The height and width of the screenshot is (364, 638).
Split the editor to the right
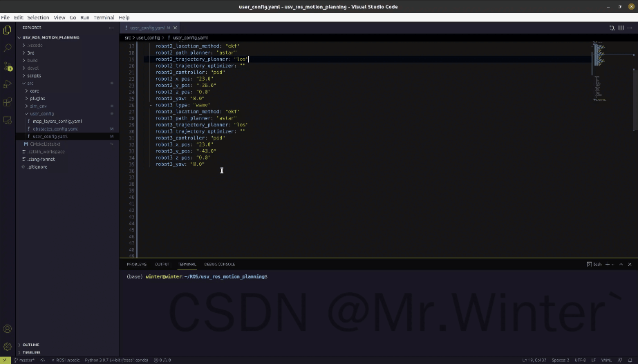(x=621, y=28)
